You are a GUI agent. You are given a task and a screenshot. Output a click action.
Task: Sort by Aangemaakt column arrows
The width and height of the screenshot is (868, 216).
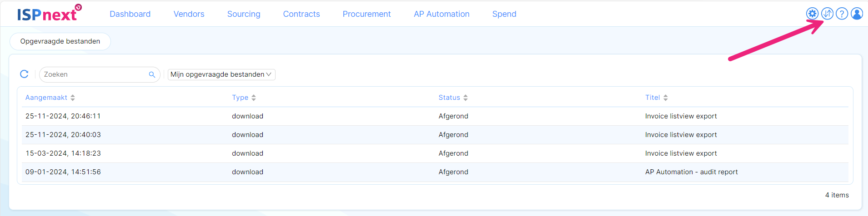(x=73, y=98)
